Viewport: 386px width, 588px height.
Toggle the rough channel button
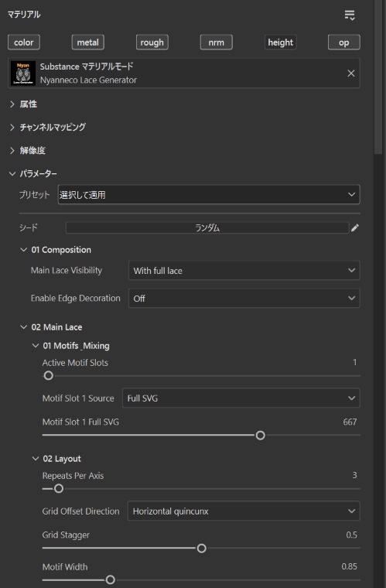tap(152, 43)
